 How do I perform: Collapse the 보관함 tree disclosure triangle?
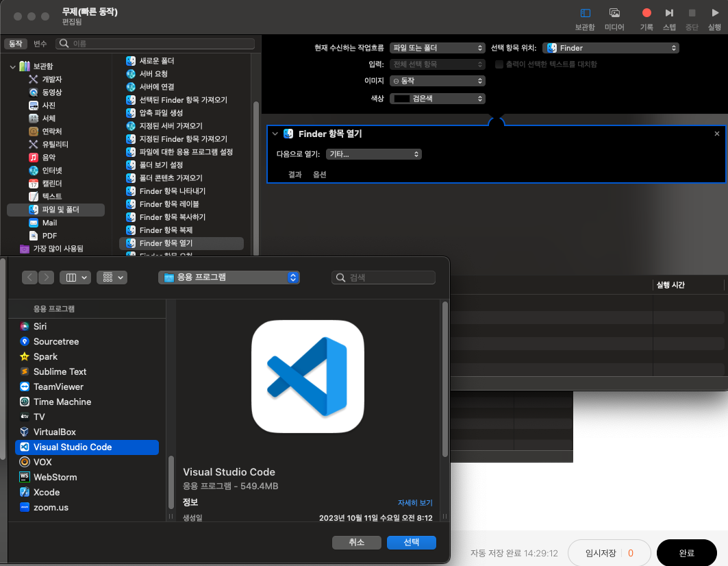point(12,66)
